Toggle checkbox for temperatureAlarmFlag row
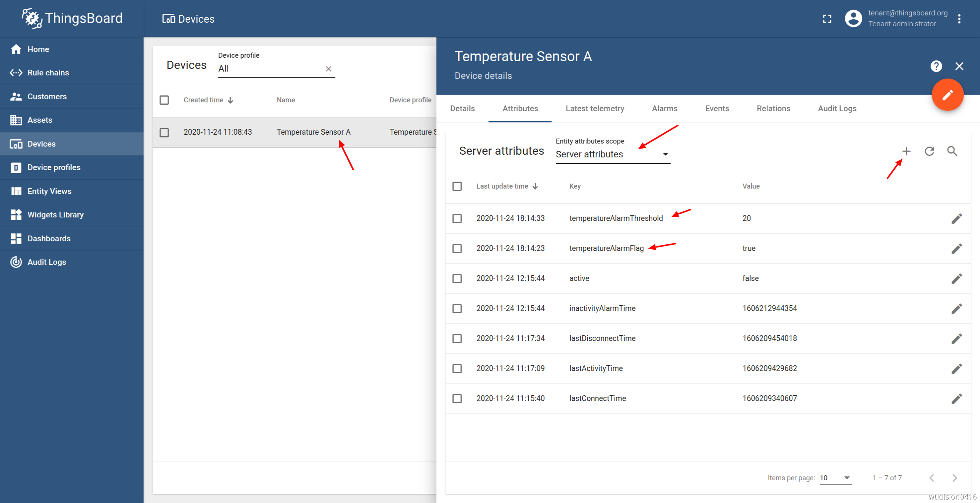980x503 pixels. coord(457,248)
